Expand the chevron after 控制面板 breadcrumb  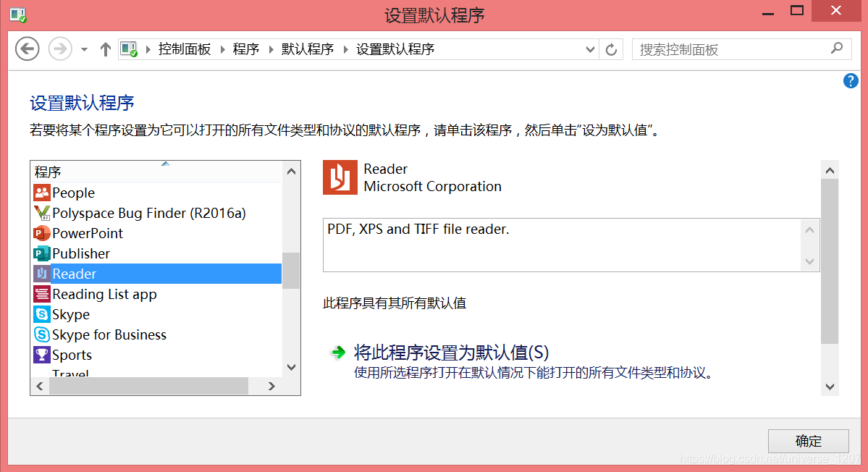click(222, 50)
